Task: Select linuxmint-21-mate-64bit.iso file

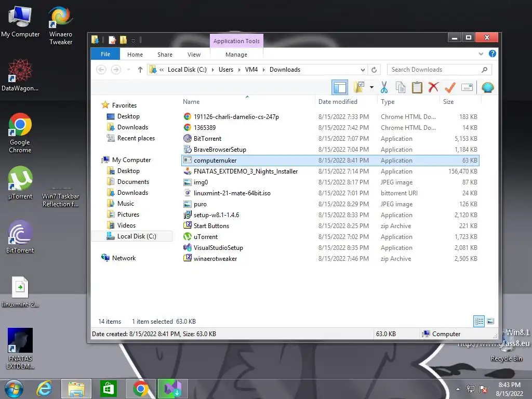Action: [x=330, y=193]
